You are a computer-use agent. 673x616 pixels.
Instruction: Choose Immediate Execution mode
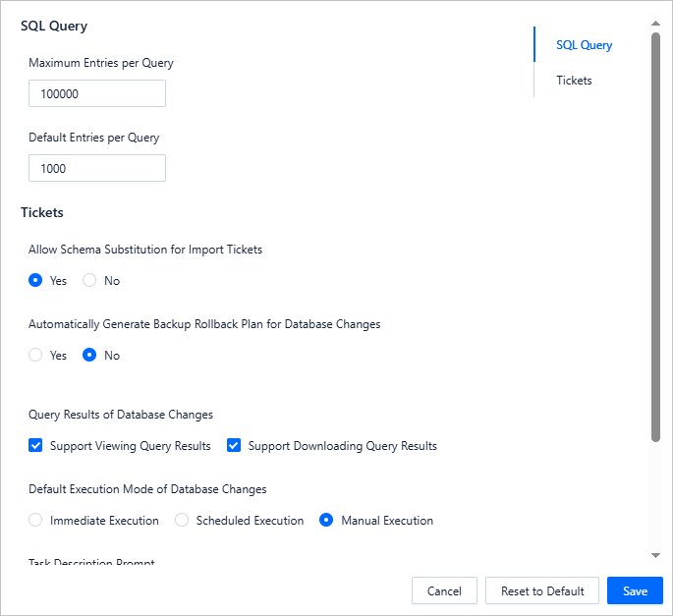[36, 521]
